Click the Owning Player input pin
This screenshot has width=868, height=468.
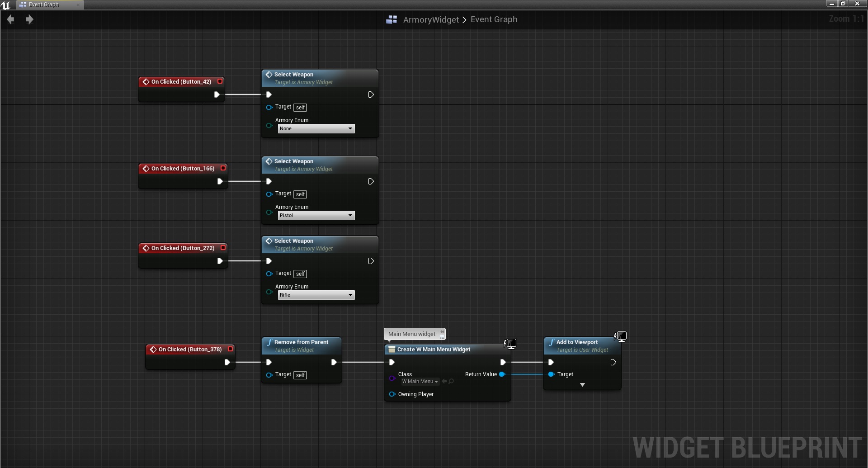tap(392, 394)
